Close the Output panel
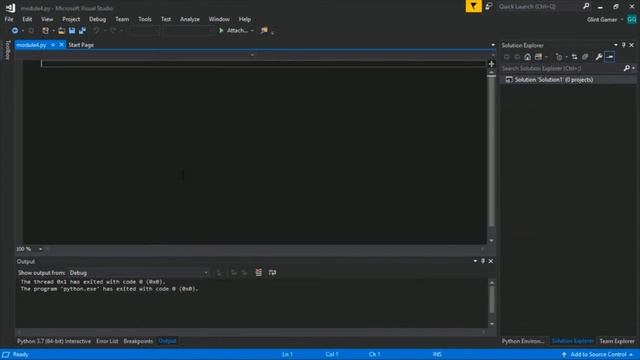640x360 pixels. [x=491, y=261]
